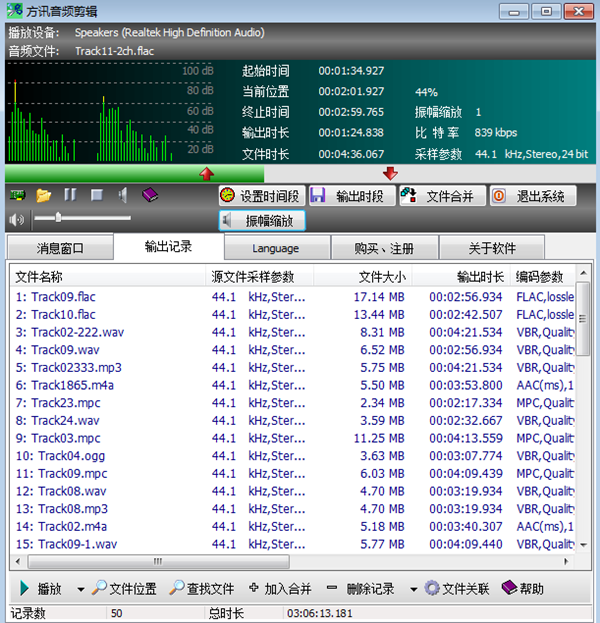600x623 pixels.
Task: Expand the dropdown arrow next to 删除记录
Action: 414,589
